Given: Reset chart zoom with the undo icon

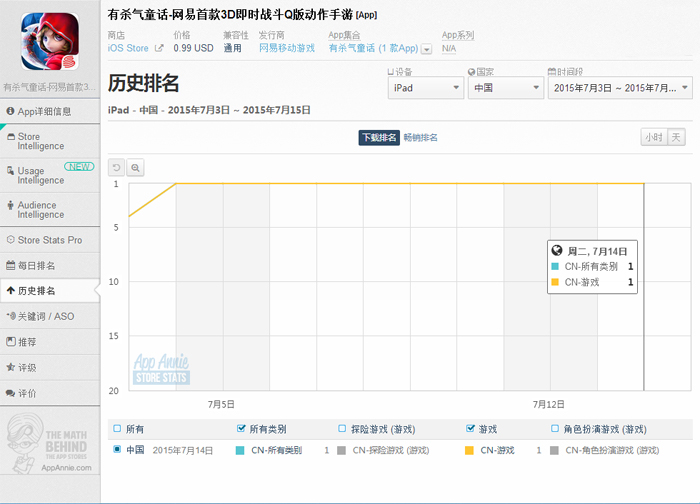Looking at the screenshot, I should (117, 168).
